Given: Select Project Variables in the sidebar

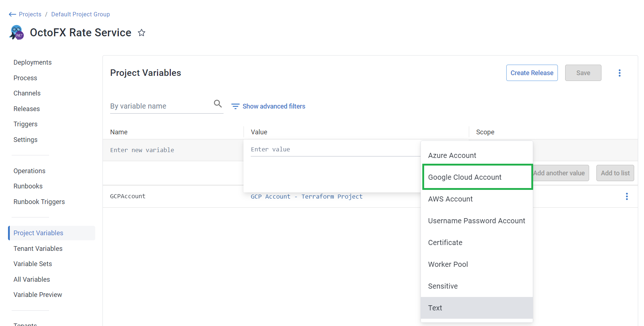Looking at the screenshot, I should click(52, 233).
